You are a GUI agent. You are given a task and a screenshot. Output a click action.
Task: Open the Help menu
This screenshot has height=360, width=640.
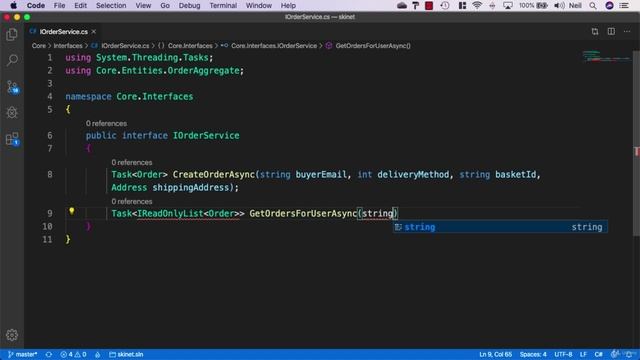288,5
